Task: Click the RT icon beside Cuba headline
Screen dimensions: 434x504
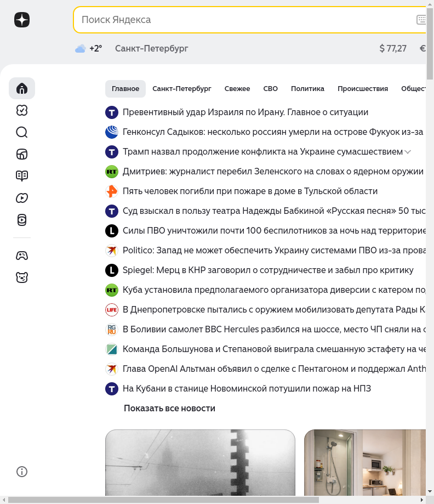Action: coord(112,290)
